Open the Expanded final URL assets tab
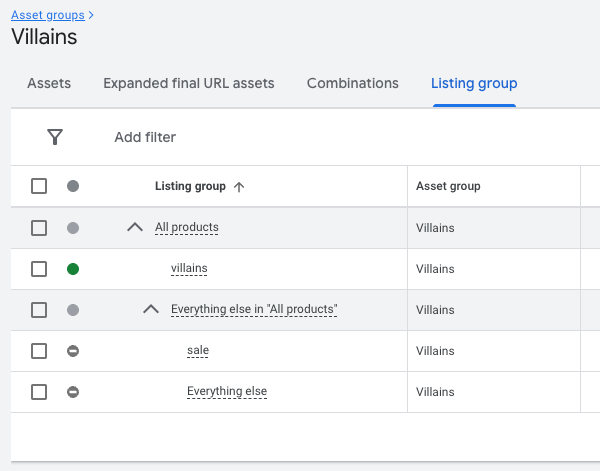 [x=188, y=83]
